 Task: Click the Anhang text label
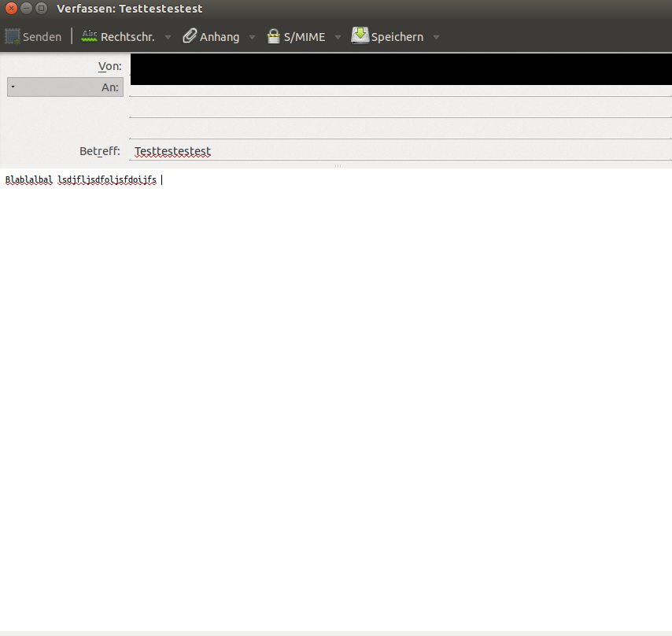coord(220,38)
